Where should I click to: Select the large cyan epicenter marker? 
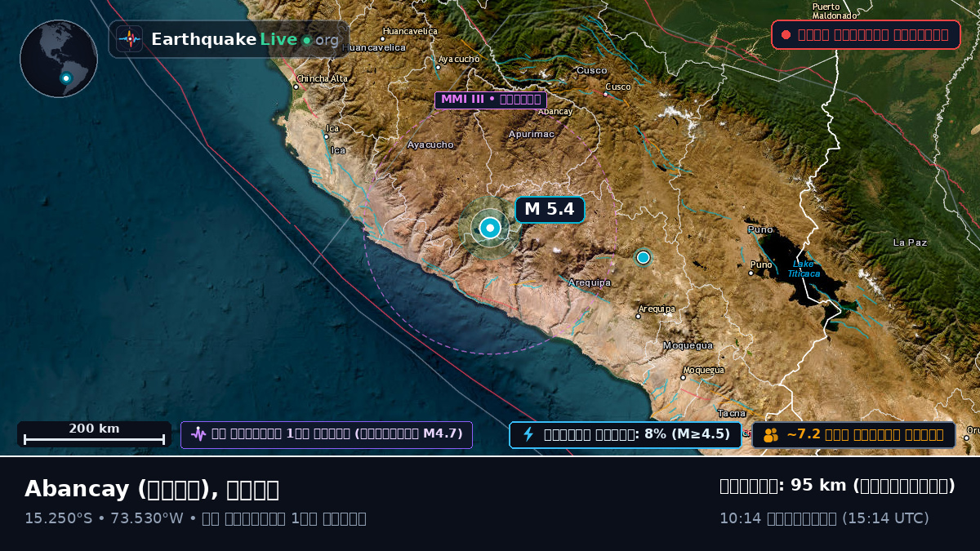click(490, 229)
